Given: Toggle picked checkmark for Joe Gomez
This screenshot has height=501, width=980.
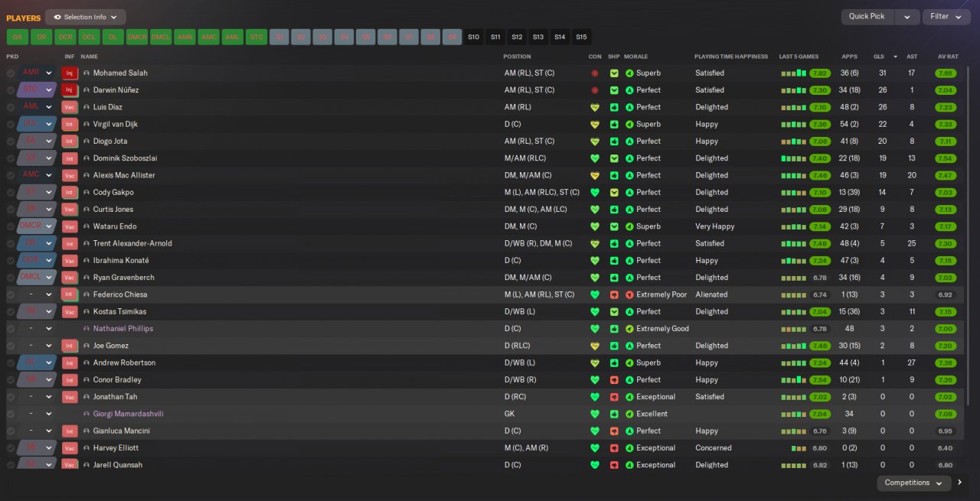Looking at the screenshot, I should tap(11, 346).
